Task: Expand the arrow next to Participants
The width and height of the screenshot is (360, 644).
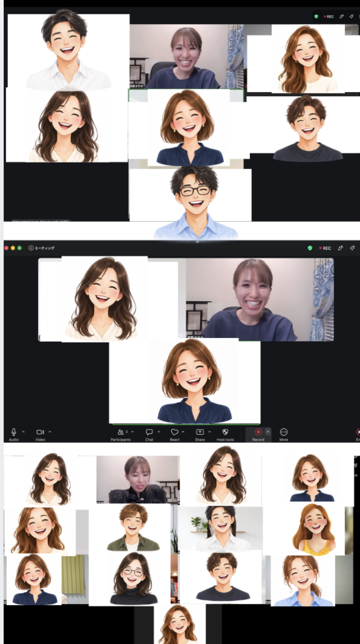Action: click(x=133, y=432)
